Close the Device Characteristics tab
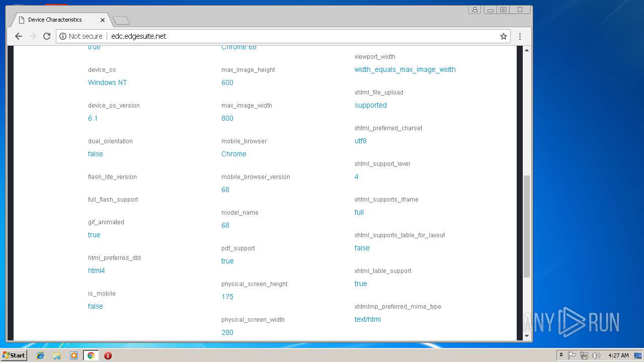The width and height of the screenshot is (644, 362). 103,20
